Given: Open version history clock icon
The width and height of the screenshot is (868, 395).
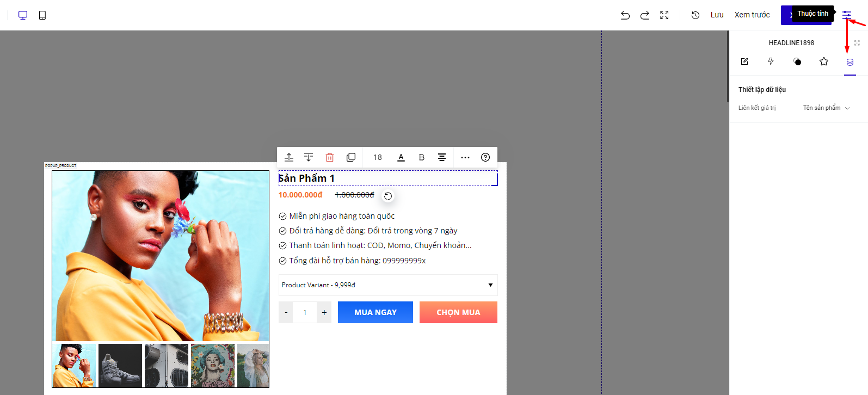Looking at the screenshot, I should click(695, 15).
